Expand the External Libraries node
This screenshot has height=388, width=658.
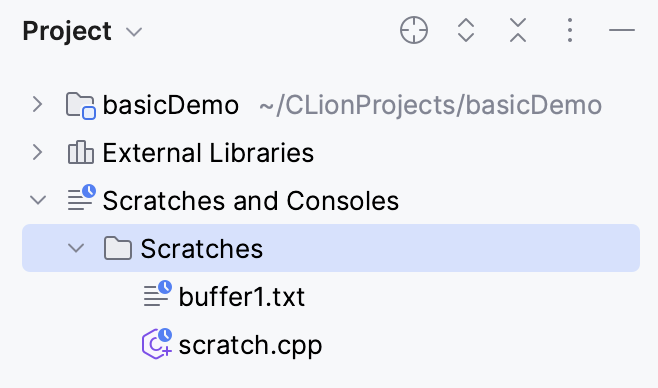pyautogui.click(x=38, y=152)
